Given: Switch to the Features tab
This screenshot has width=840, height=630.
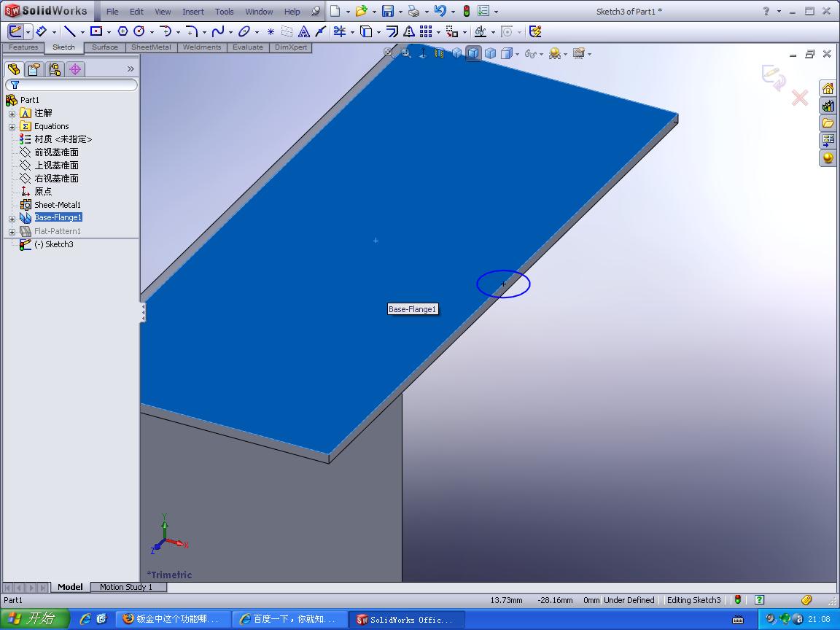Looking at the screenshot, I should [23, 47].
